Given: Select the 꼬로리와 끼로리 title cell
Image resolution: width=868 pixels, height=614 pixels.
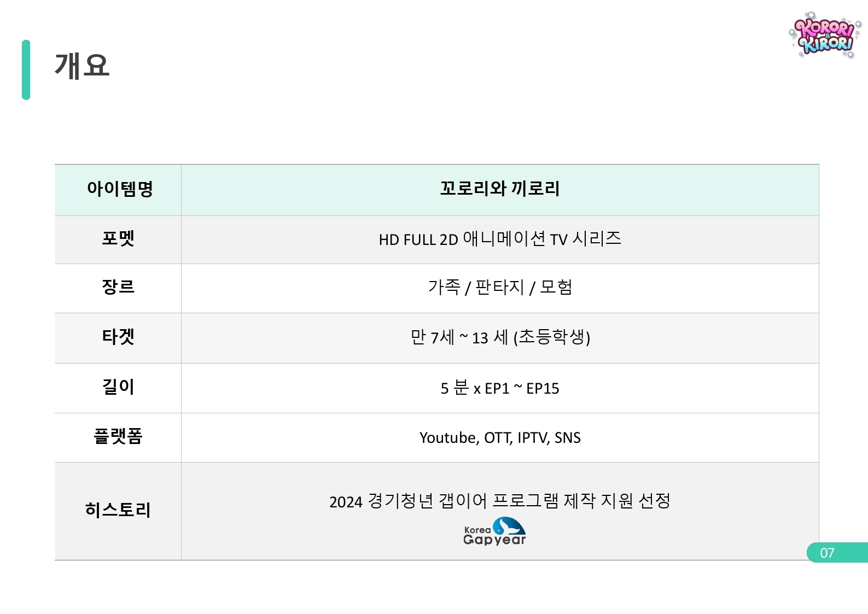Looking at the screenshot, I should tap(500, 190).
